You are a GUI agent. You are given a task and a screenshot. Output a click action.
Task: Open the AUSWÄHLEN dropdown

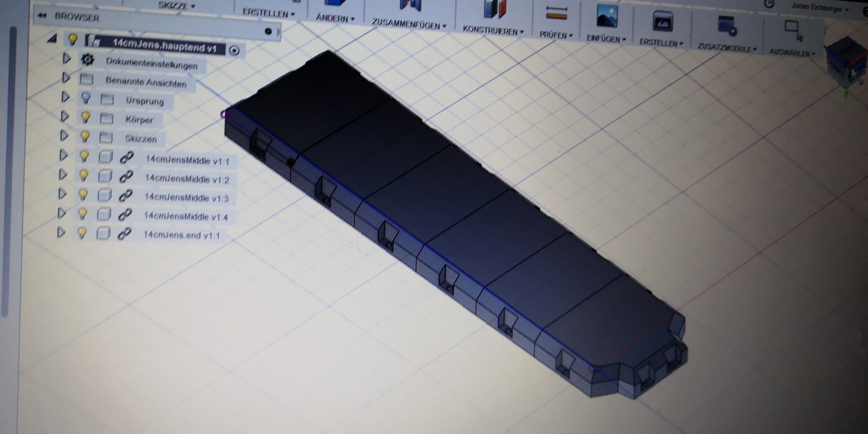[x=792, y=53]
